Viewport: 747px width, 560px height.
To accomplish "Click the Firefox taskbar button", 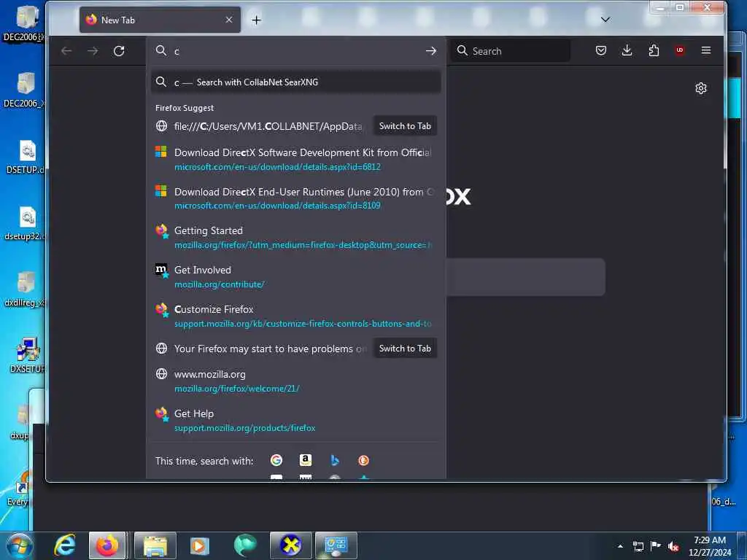I will pyautogui.click(x=107, y=545).
